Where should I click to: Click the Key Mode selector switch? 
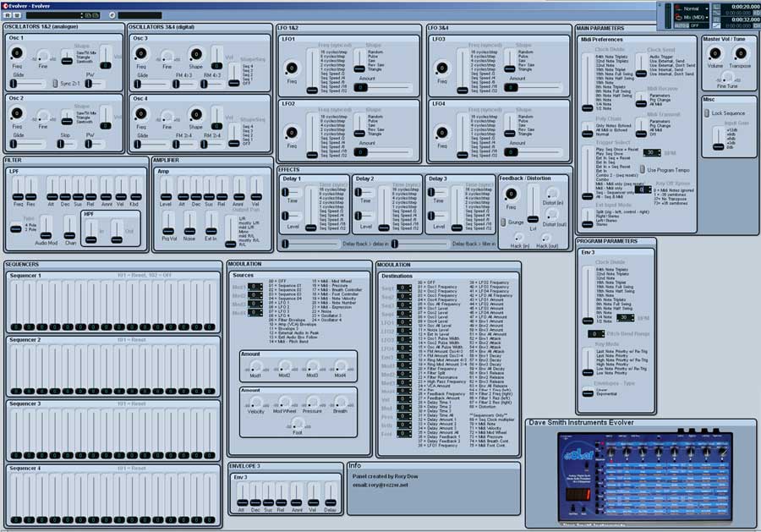tap(588, 361)
